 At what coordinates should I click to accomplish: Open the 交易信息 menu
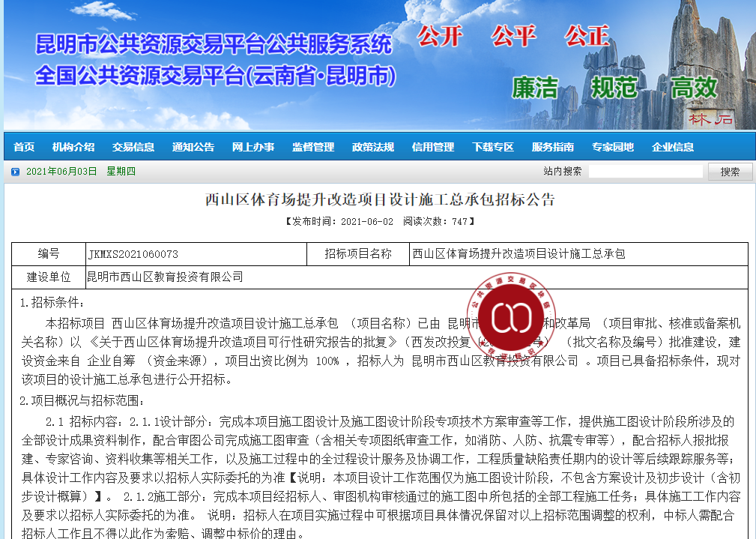pyautogui.click(x=133, y=147)
